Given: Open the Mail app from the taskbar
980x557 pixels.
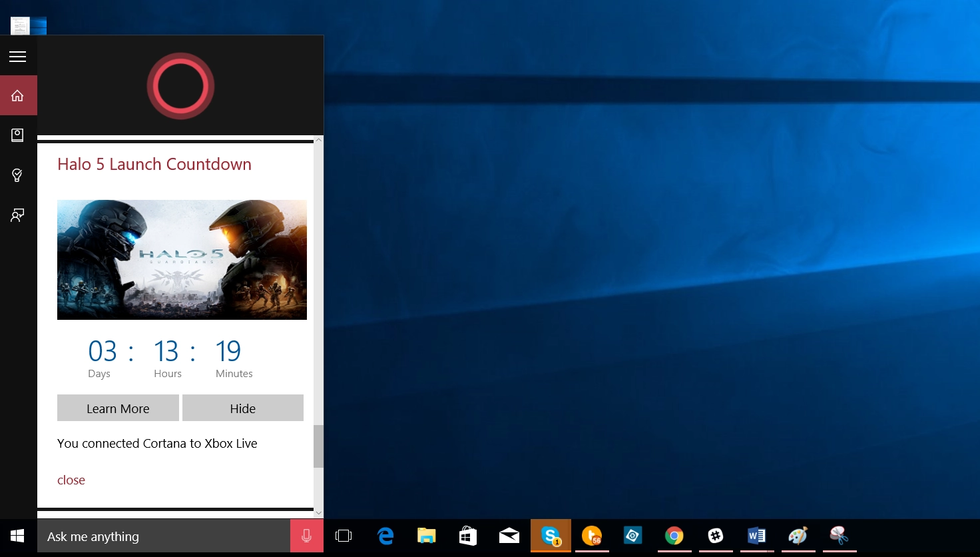Looking at the screenshot, I should coord(509,536).
